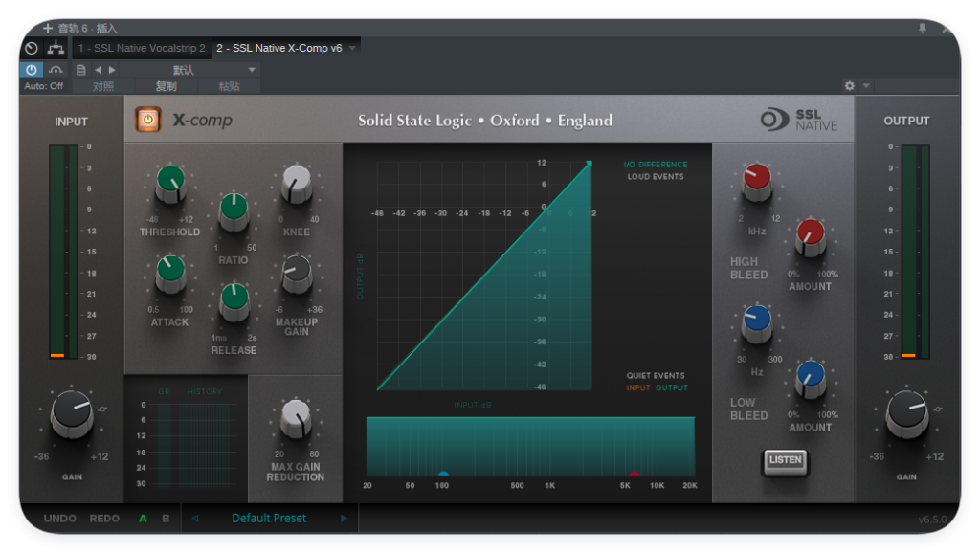Go to previous preset with left arrow
980x553 pixels.
click(99, 70)
